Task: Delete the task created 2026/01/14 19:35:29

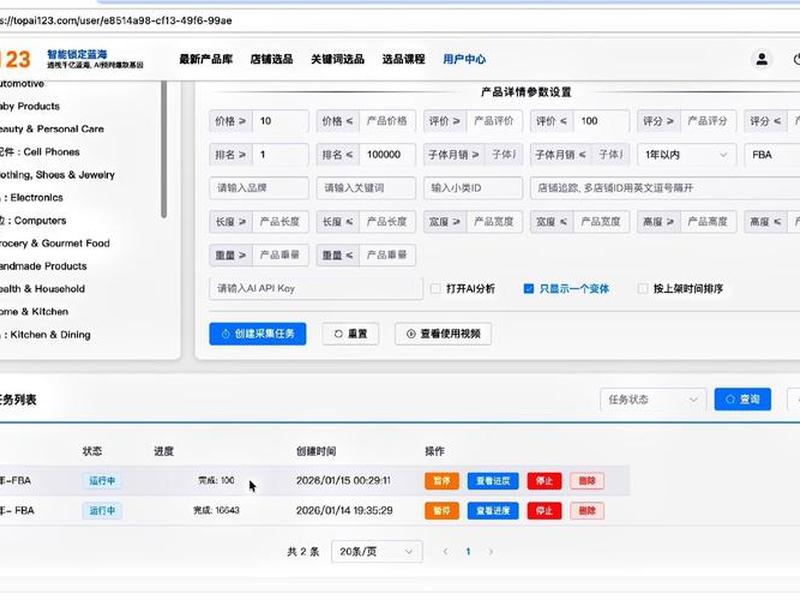Action: point(587,511)
